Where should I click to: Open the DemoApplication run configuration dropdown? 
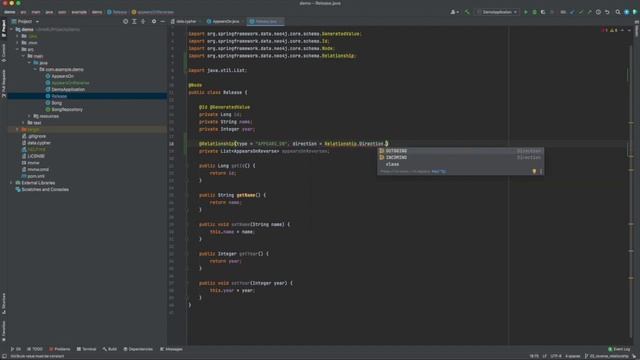click(x=498, y=12)
